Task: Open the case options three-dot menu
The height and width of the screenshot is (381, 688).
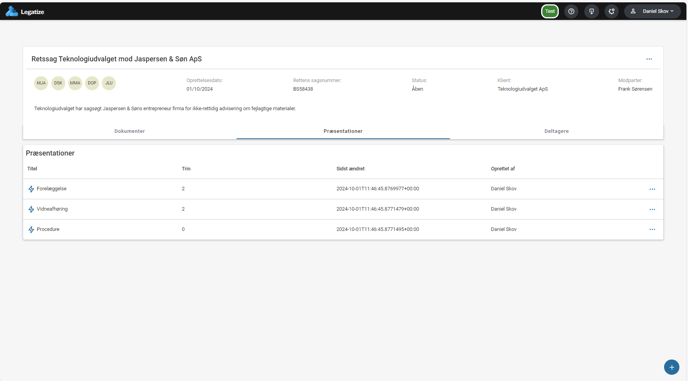Action: click(x=649, y=59)
